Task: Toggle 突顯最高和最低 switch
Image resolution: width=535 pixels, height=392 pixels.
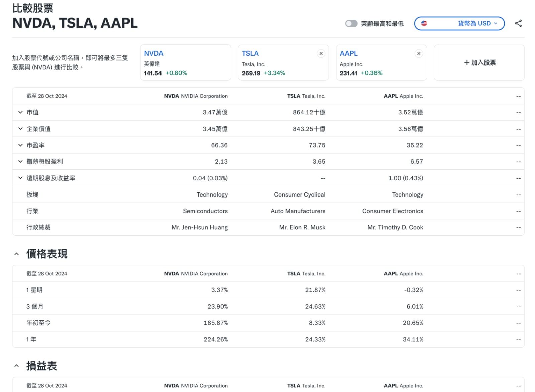Action: (x=351, y=24)
